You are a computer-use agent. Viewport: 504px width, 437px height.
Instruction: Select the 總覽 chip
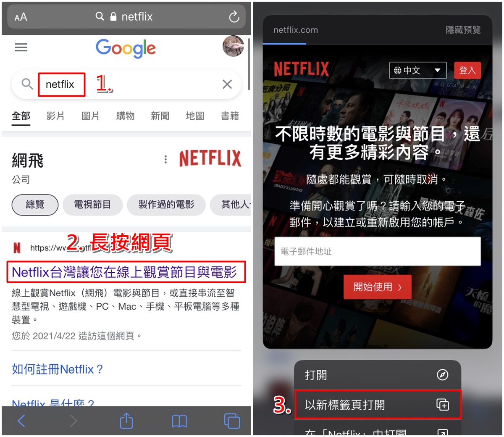(35, 205)
